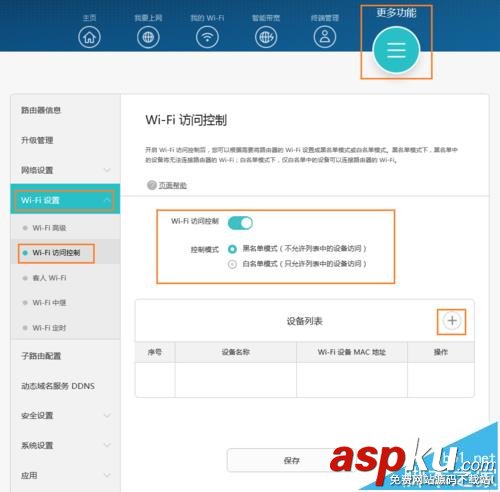Click the 保存 save button

pyautogui.click(x=291, y=460)
